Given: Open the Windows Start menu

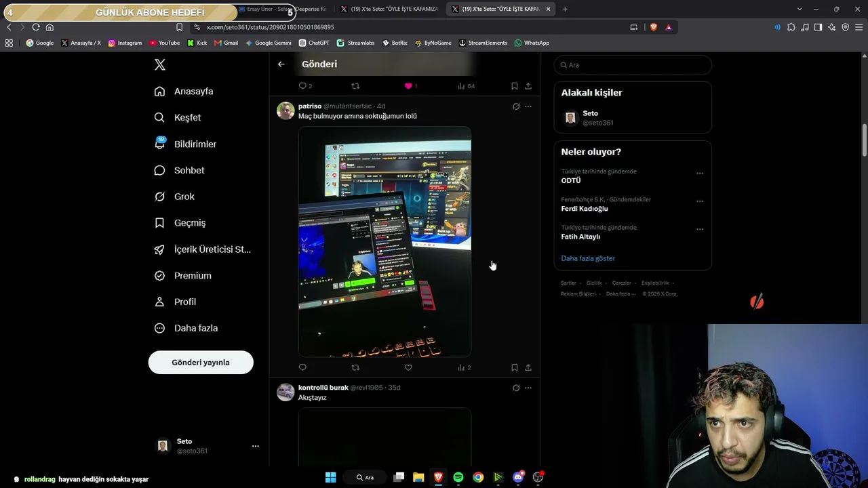Looking at the screenshot, I should pos(330,477).
